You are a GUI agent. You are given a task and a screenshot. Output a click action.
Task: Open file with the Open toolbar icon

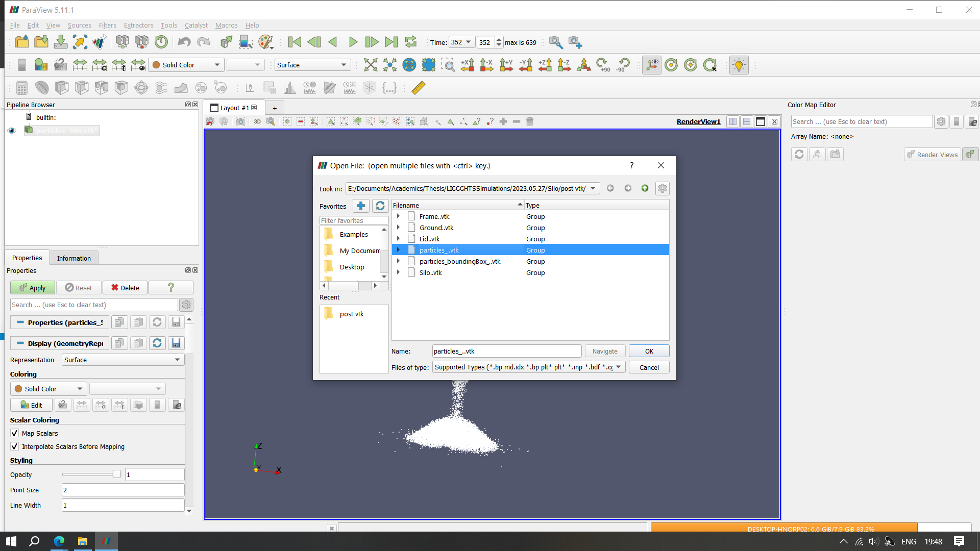22,42
